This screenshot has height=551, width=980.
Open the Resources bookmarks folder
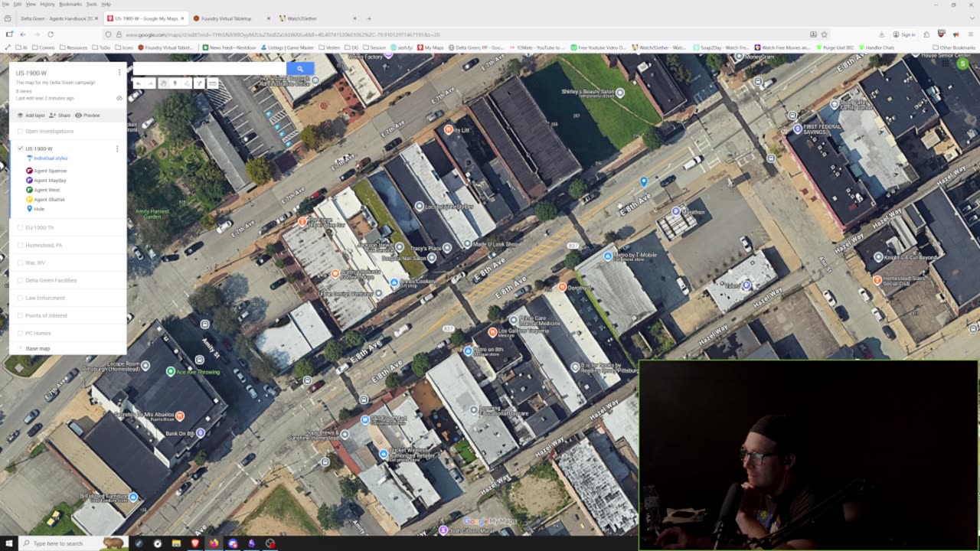[73, 47]
